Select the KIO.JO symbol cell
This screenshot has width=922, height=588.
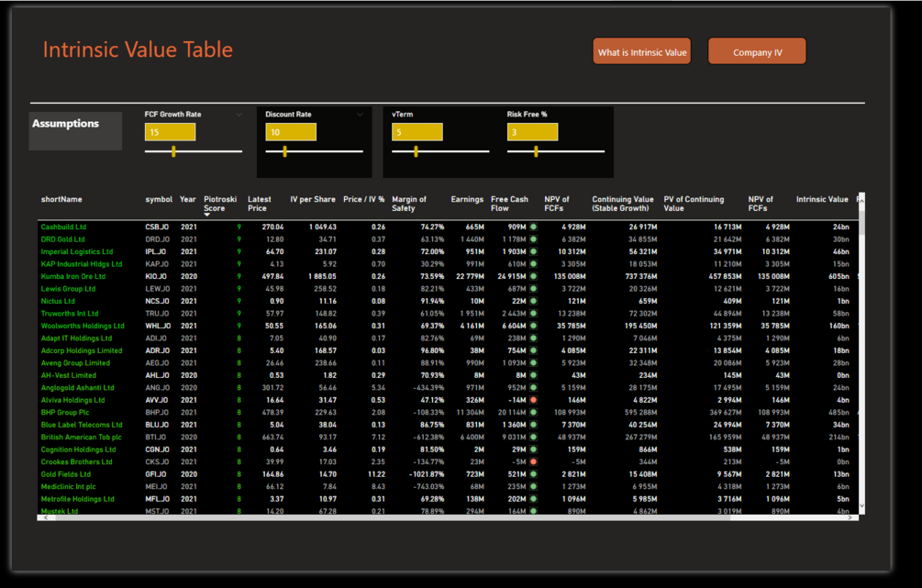coord(157,276)
